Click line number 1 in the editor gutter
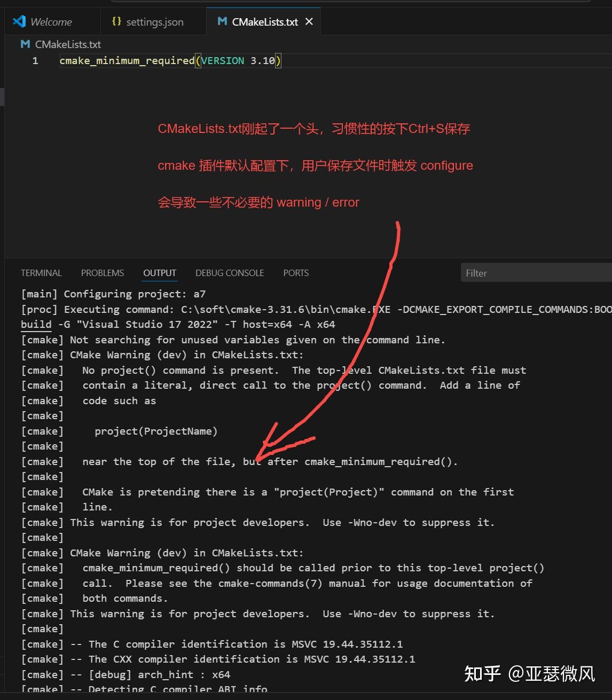Viewport: 612px width, 700px height. tap(35, 60)
